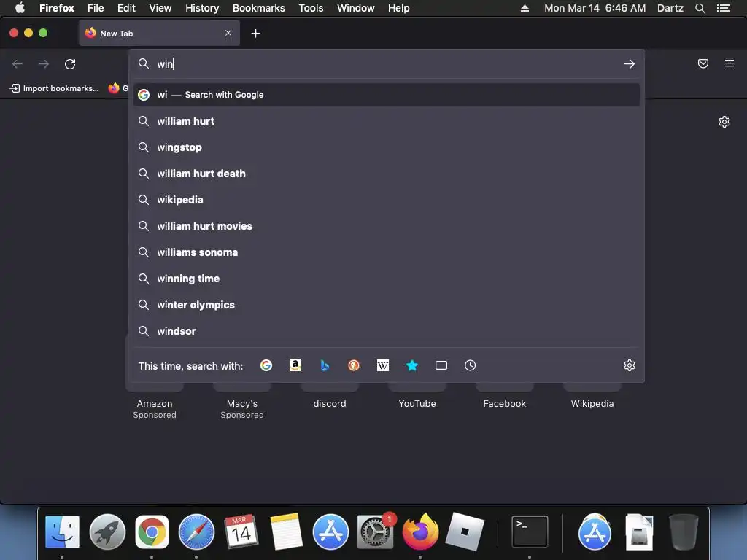Close the New Tab tab

click(228, 33)
